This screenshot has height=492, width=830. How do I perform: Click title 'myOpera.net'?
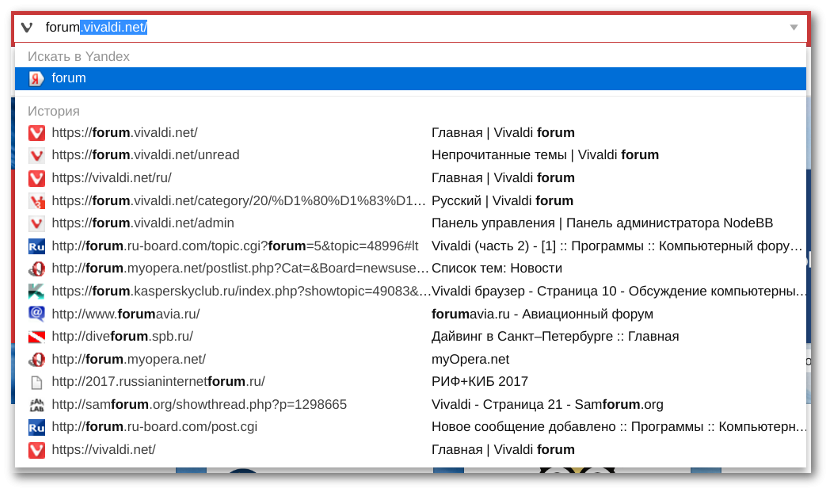470,359
